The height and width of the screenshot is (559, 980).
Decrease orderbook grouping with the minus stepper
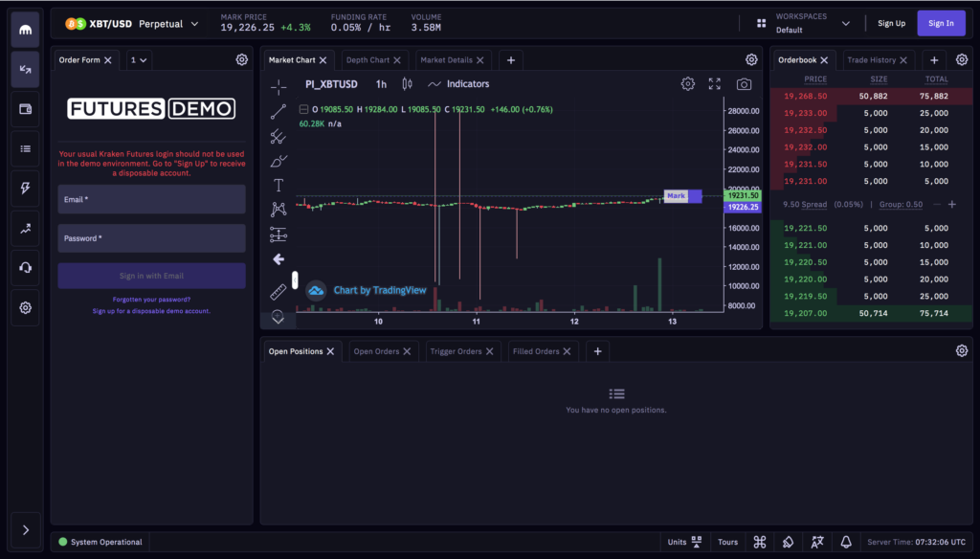coord(936,205)
